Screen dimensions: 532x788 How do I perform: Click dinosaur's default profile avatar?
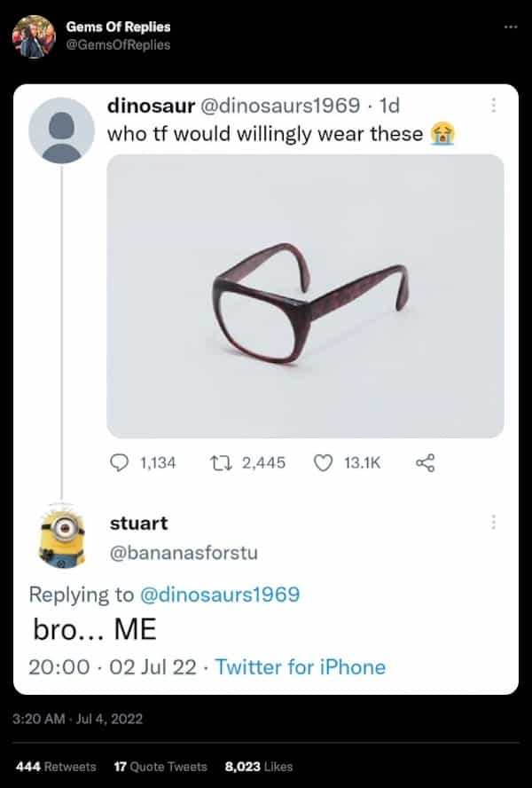(x=61, y=130)
